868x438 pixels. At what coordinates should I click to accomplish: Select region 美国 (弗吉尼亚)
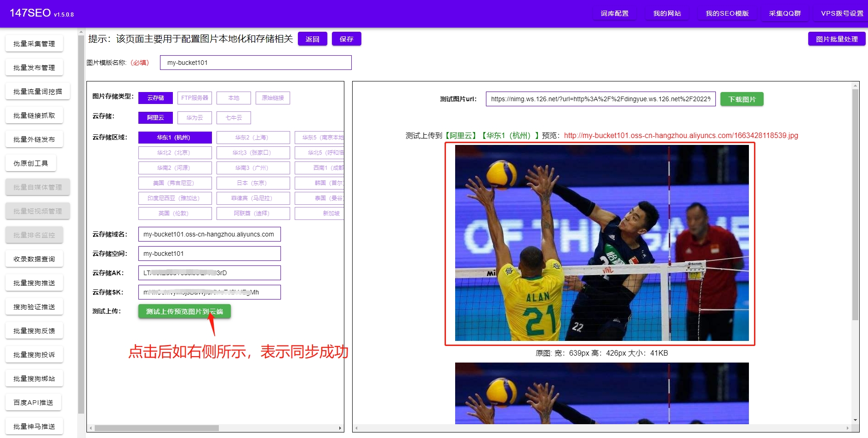click(x=175, y=183)
